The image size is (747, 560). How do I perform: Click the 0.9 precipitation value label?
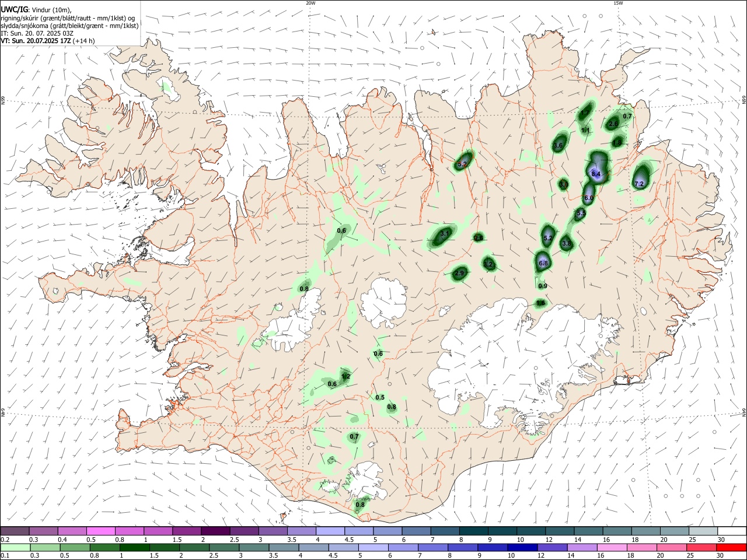click(543, 286)
